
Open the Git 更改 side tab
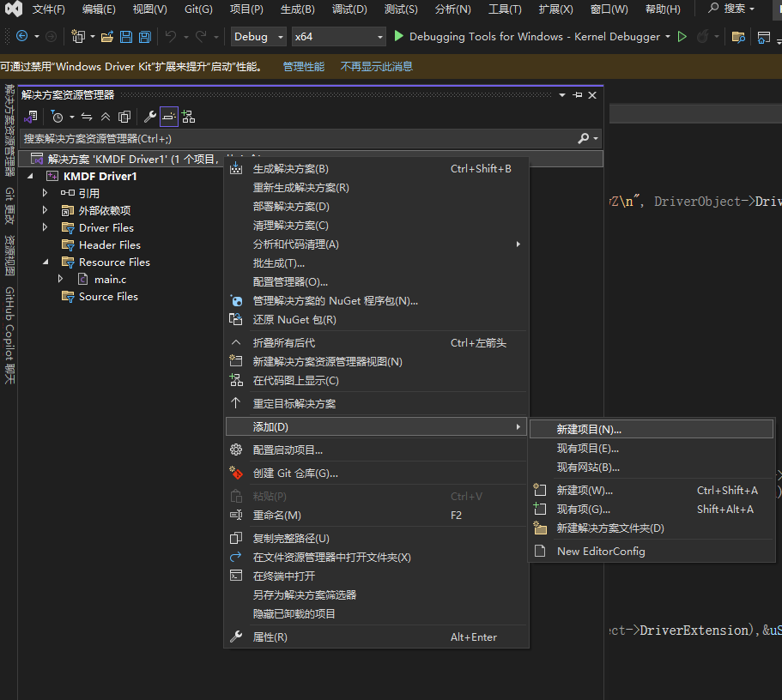pyautogui.click(x=9, y=206)
